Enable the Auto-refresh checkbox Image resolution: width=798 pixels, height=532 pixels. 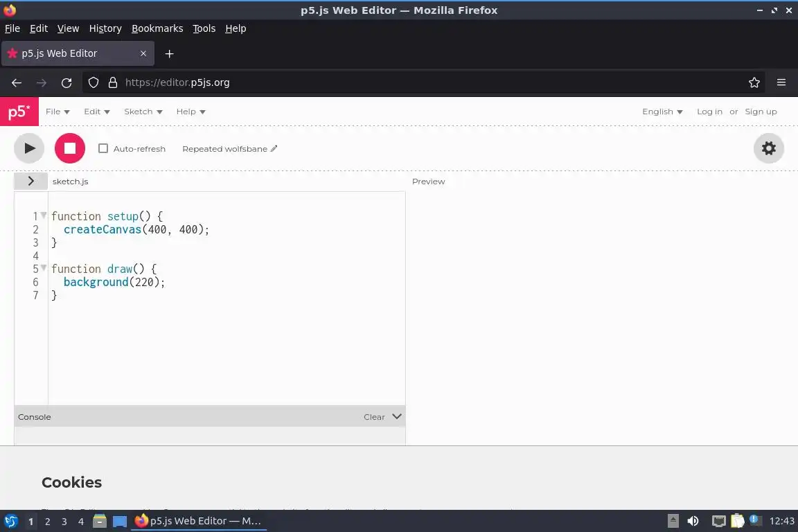[103, 148]
